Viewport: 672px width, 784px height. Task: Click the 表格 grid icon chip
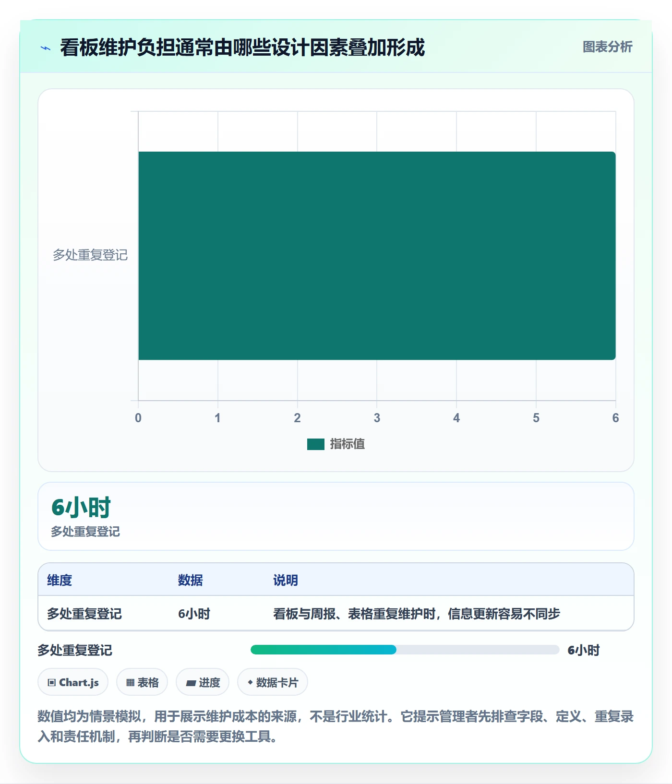click(142, 682)
